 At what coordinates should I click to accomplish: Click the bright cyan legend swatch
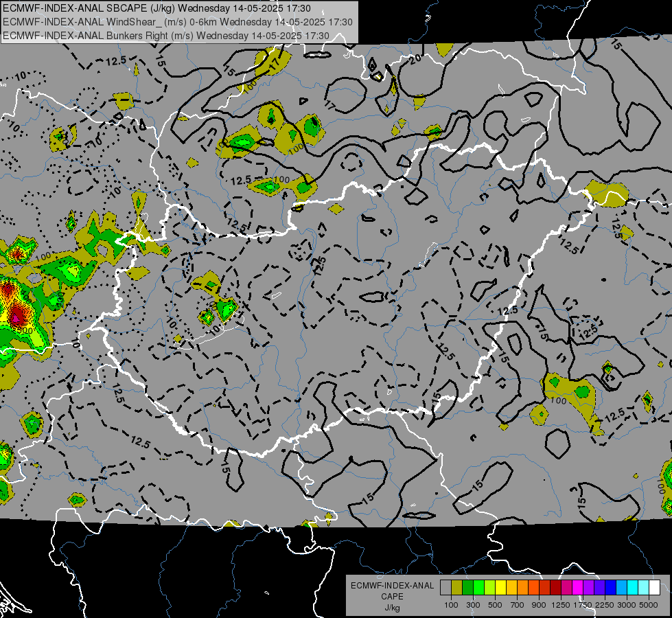632,587
